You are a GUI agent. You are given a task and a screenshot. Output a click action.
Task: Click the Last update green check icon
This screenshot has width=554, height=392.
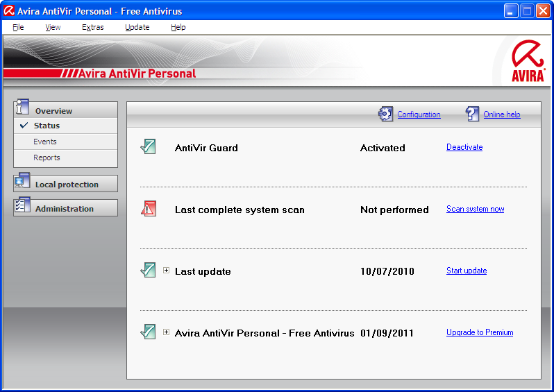[148, 271]
